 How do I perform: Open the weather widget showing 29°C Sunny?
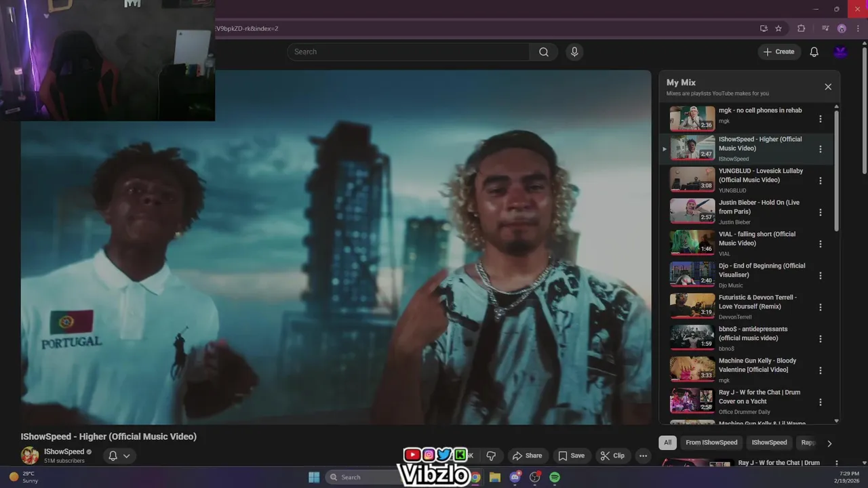pyautogui.click(x=24, y=477)
